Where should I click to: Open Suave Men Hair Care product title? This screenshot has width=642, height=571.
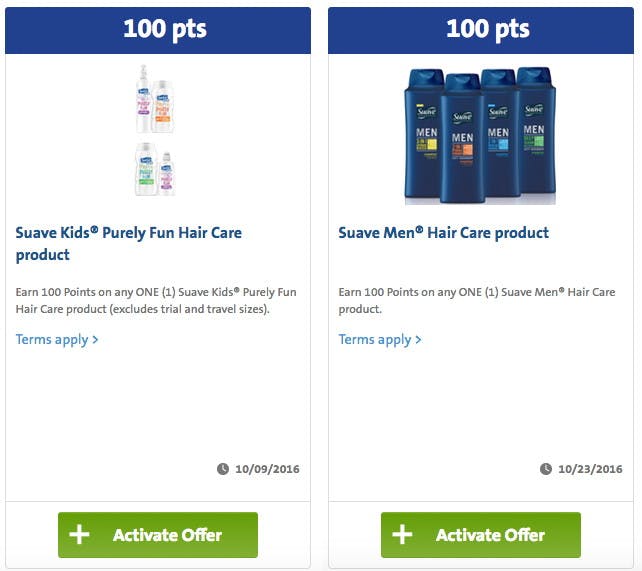point(443,233)
